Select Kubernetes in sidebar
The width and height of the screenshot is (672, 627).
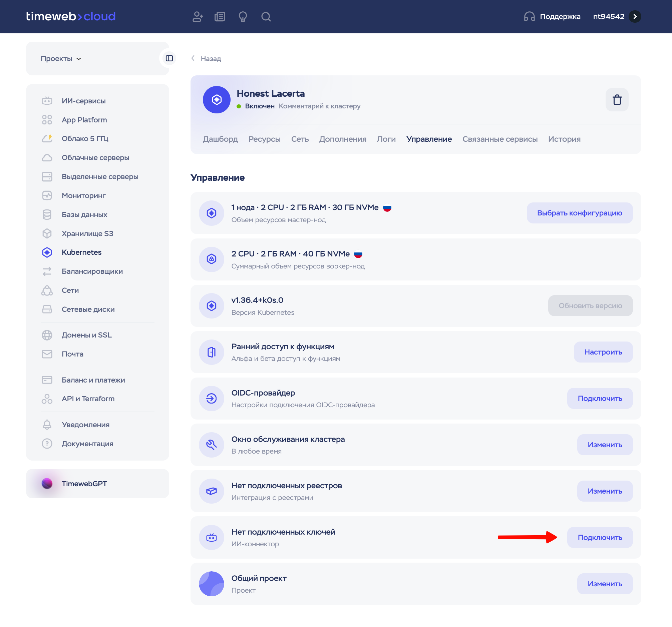(x=81, y=252)
